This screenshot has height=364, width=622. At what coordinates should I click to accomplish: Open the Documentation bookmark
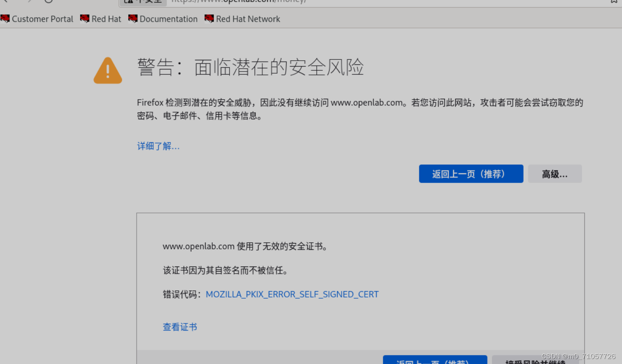pos(169,19)
